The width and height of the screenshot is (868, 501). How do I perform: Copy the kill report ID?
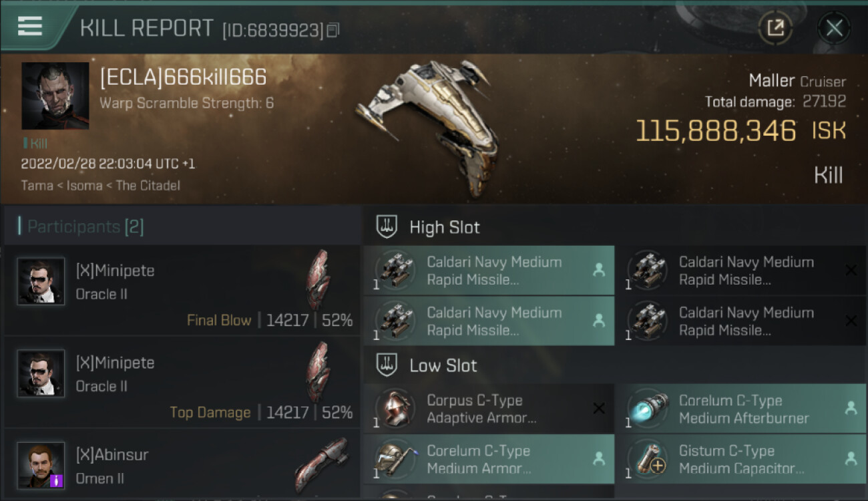click(334, 30)
